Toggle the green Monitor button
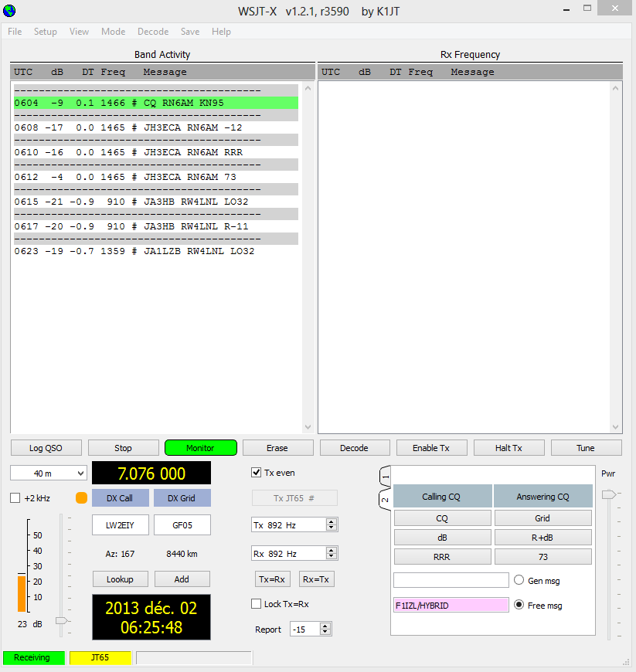Image resolution: width=636 pixels, height=672 pixels. pyautogui.click(x=201, y=448)
